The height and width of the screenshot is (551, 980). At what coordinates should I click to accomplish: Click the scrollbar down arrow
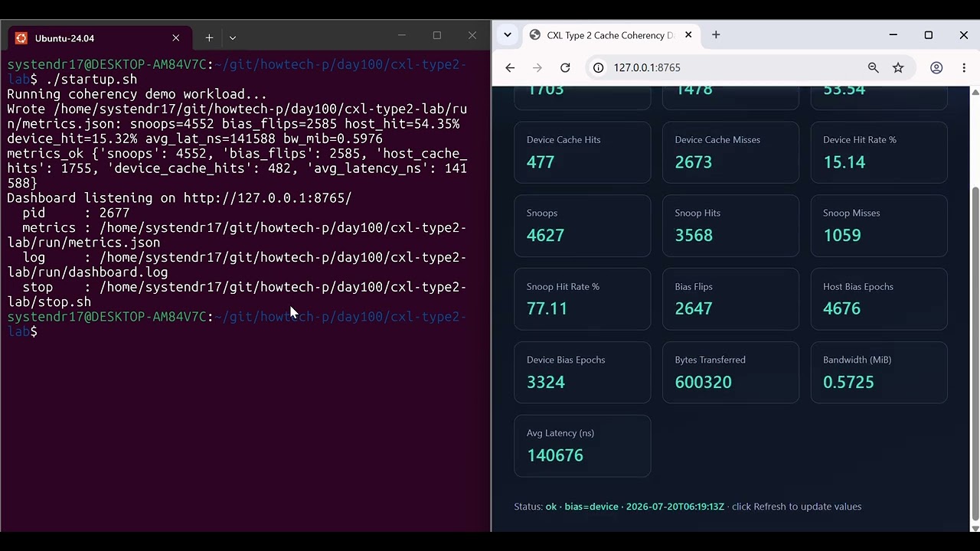point(975,527)
